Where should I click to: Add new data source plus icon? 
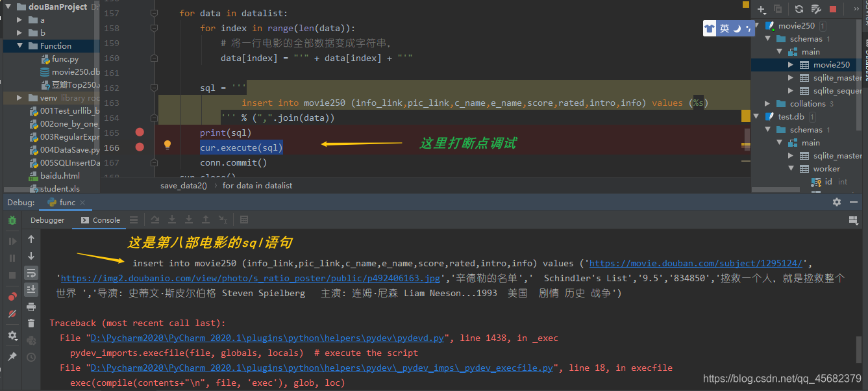point(762,9)
